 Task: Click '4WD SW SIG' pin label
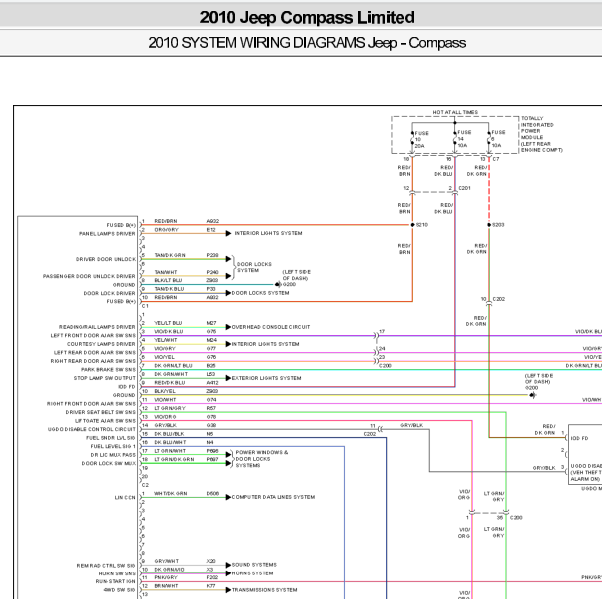[x=119, y=590]
